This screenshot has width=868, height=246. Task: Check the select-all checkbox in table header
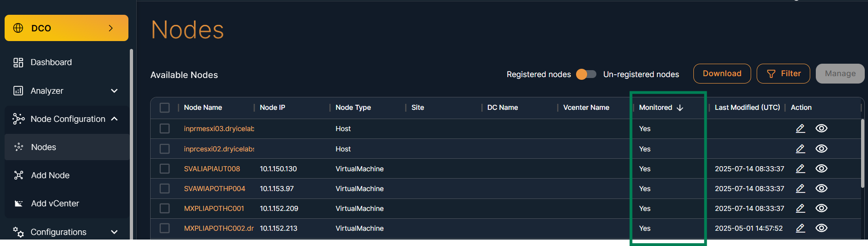tap(164, 108)
